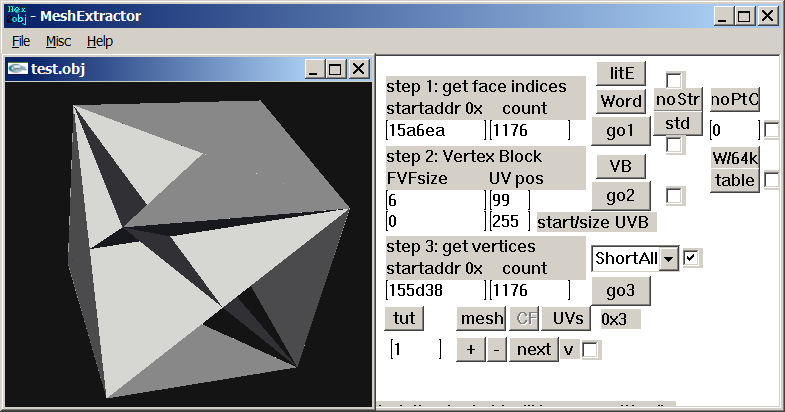This screenshot has height=412, width=785.
Task: Toggle the checkbox above noStr
Action: 674,80
